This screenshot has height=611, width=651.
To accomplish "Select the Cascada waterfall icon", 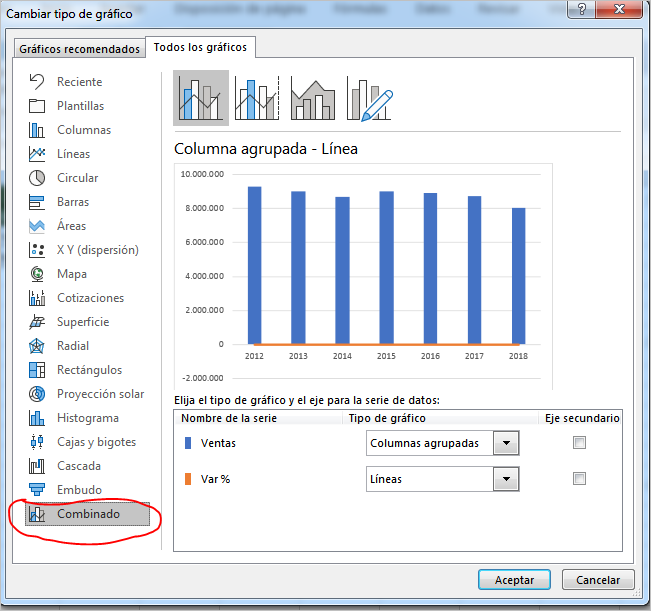I will tap(37, 466).
